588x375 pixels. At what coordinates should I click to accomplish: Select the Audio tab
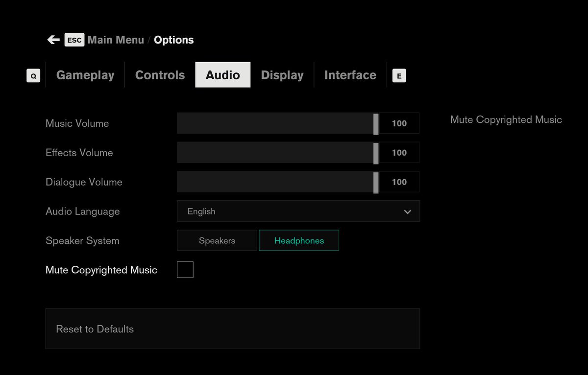[223, 75]
